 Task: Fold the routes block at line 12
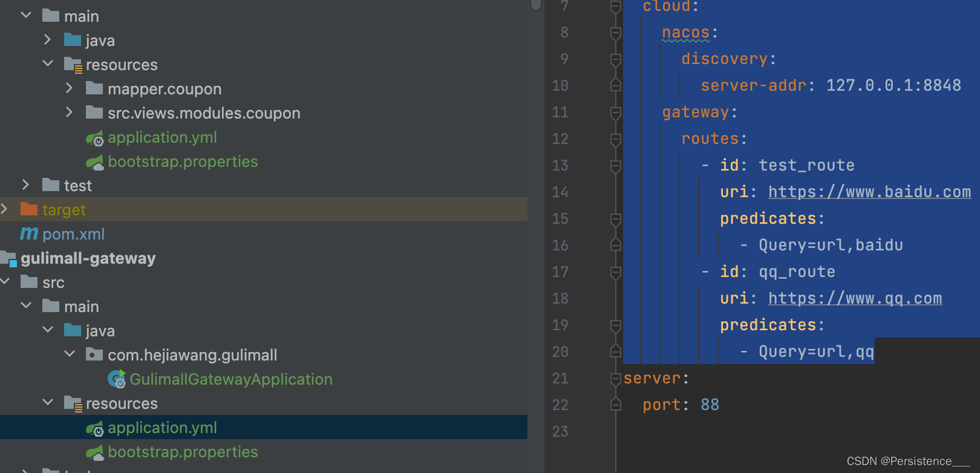point(616,139)
